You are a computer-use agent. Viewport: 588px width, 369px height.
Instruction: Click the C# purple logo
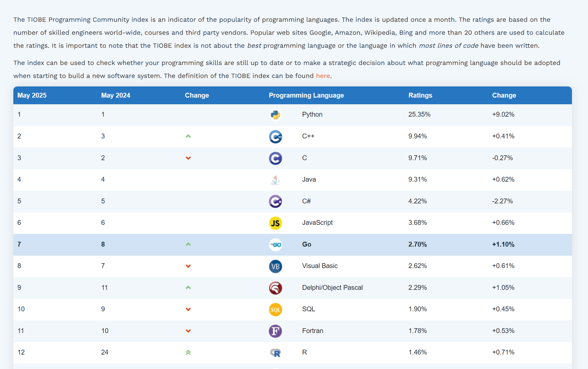click(x=275, y=201)
